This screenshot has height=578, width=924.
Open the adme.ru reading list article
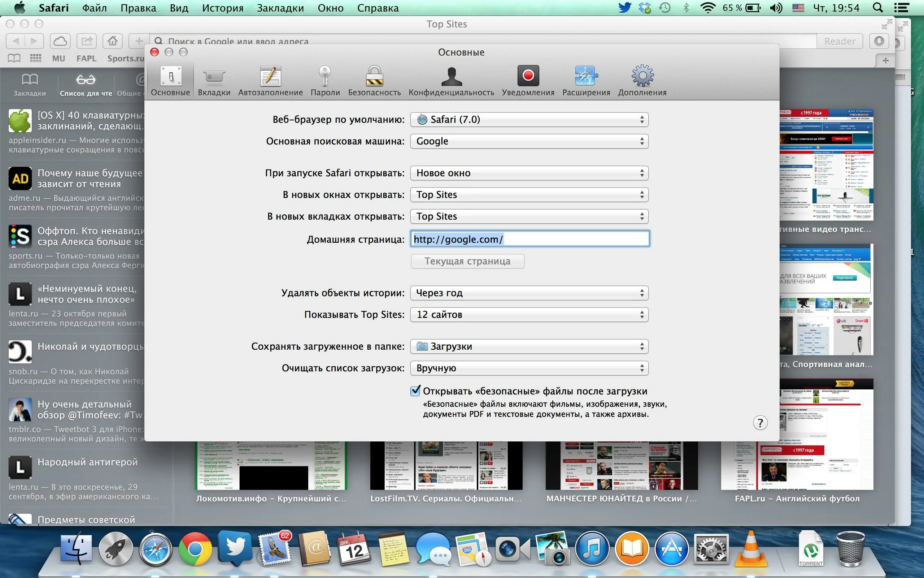click(77, 189)
